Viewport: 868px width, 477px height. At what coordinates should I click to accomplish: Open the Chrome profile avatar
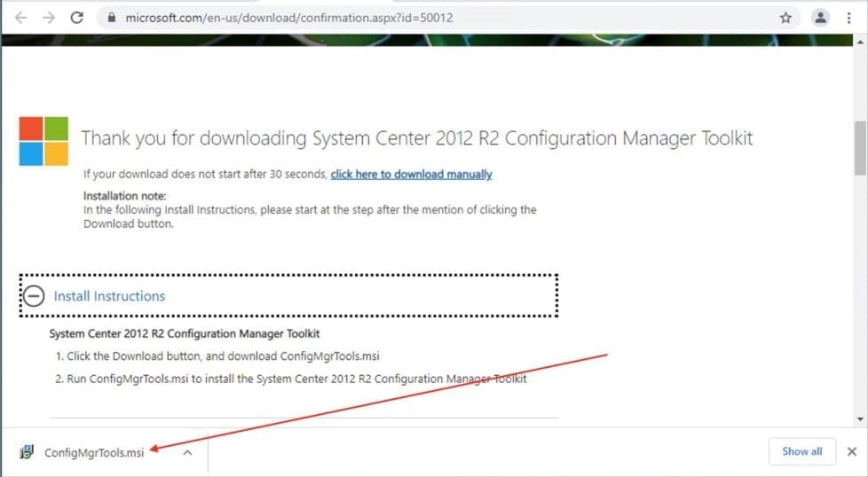tap(821, 18)
